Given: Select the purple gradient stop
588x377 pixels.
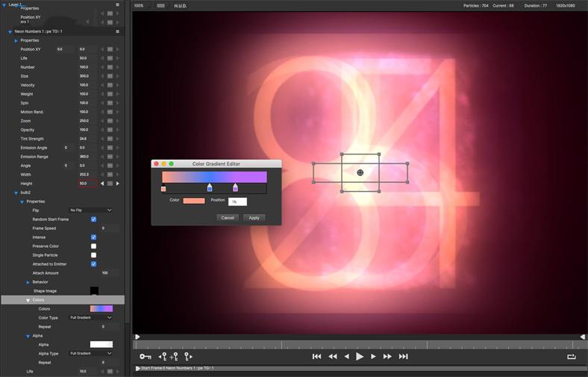Looking at the screenshot, I should point(235,187).
